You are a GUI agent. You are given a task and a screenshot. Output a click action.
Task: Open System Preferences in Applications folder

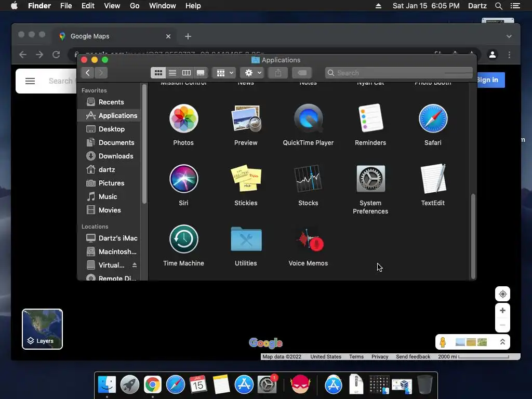(370, 179)
